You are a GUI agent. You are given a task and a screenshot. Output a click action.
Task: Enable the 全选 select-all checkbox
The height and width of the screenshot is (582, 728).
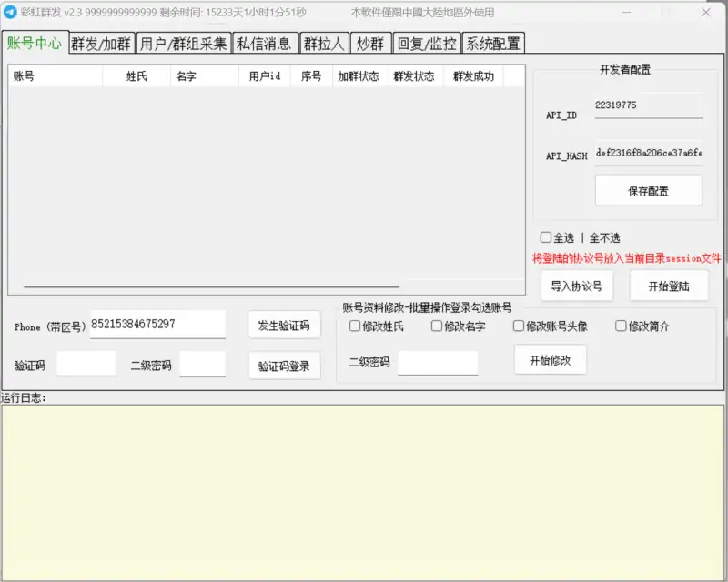click(547, 236)
